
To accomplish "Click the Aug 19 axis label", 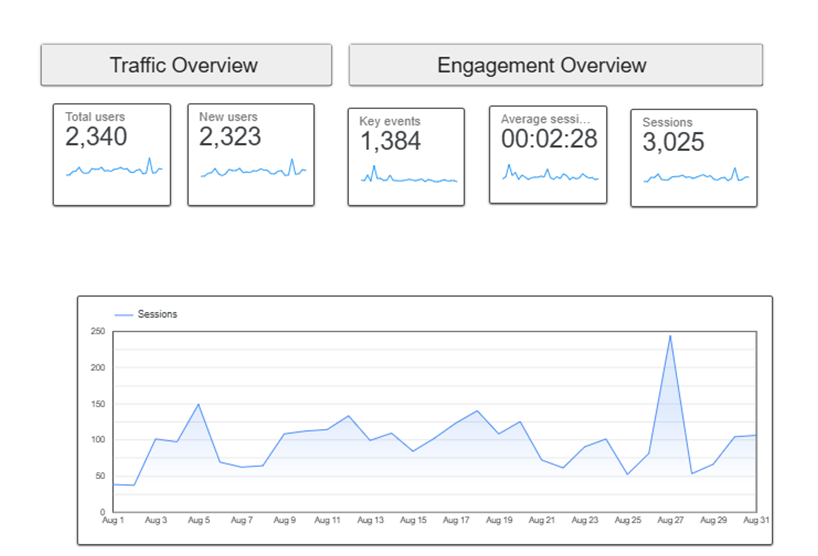I will pos(499,520).
